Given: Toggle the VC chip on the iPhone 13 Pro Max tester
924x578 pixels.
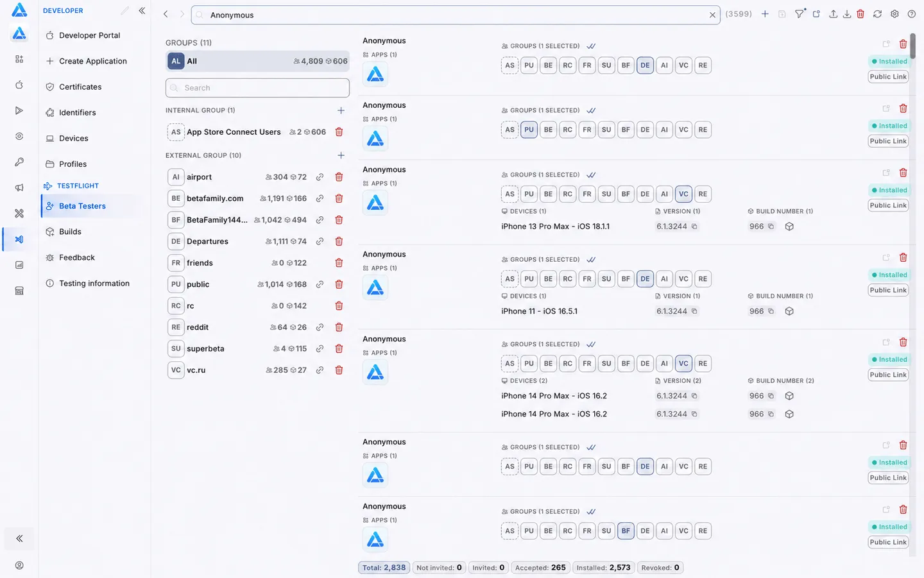Looking at the screenshot, I should coord(683,194).
